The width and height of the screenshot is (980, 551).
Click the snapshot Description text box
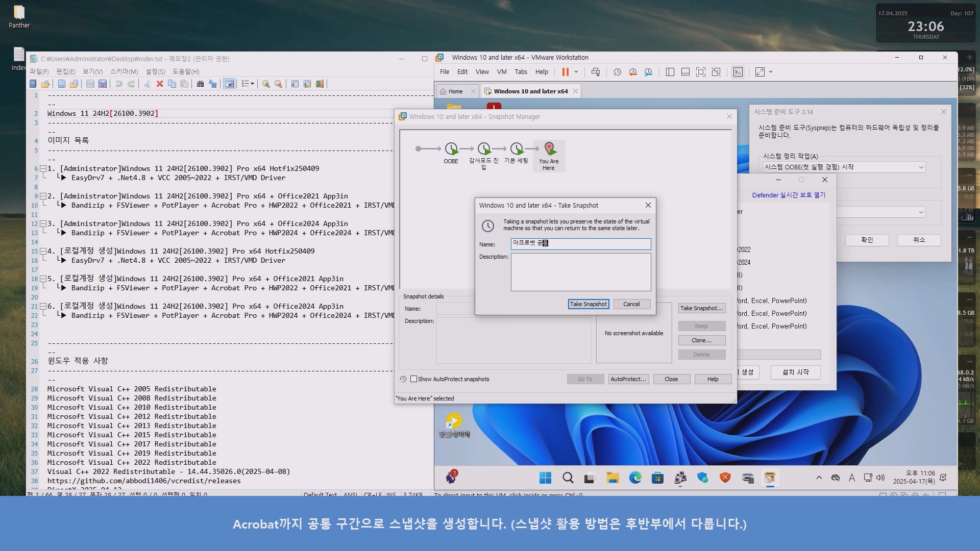pyautogui.click(x=580, y=272)
